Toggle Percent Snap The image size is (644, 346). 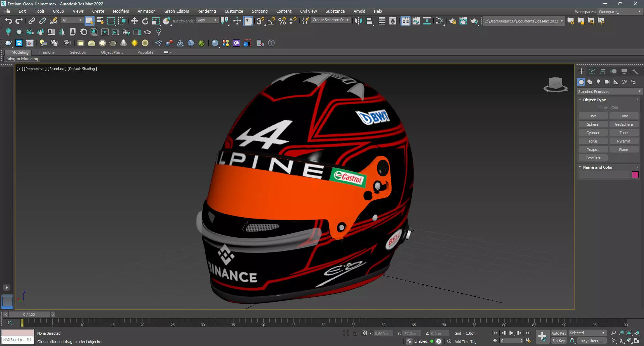tap(282, 21)
